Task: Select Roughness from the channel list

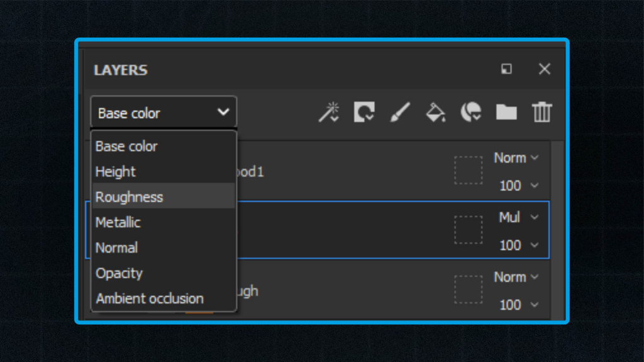Action: (164, 197)
